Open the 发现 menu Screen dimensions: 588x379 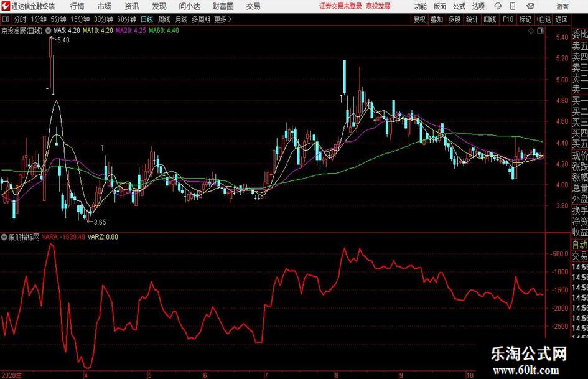pos(159,6)
